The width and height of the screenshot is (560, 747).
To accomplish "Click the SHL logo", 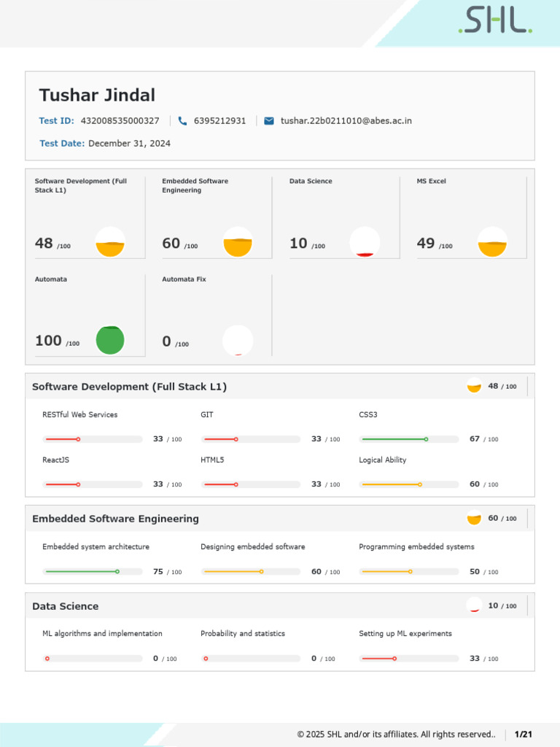I will pos(494,21).
